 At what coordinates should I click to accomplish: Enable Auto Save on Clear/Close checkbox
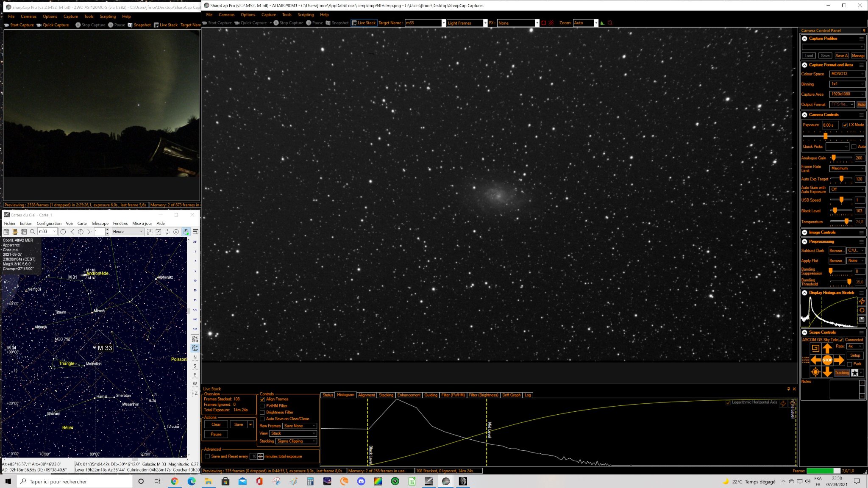(262, 419)
